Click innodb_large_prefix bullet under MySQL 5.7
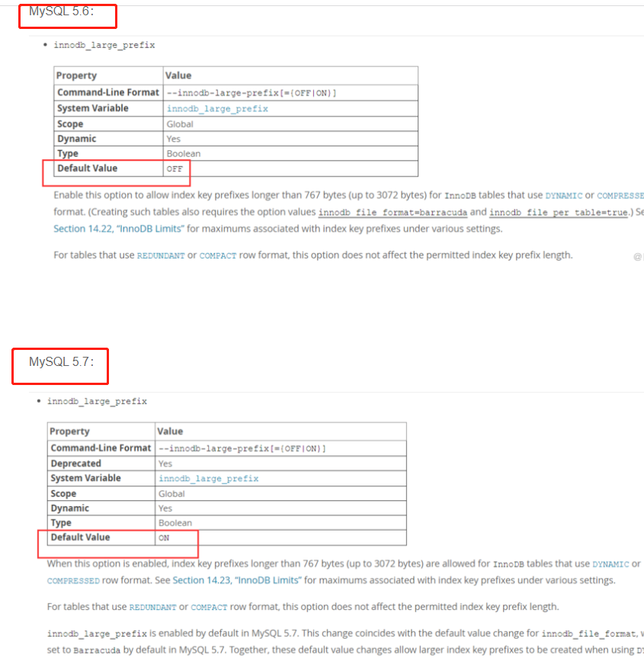 (x=97, y=402)
